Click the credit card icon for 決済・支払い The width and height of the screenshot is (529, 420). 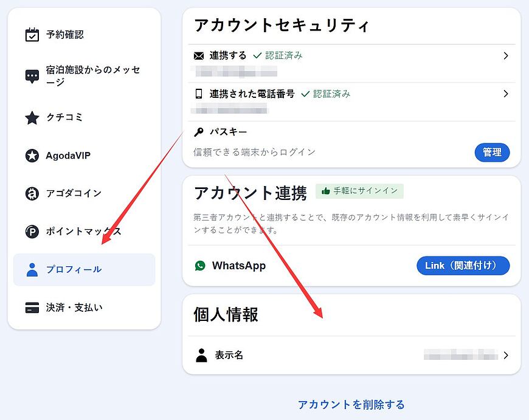[32, 308]
